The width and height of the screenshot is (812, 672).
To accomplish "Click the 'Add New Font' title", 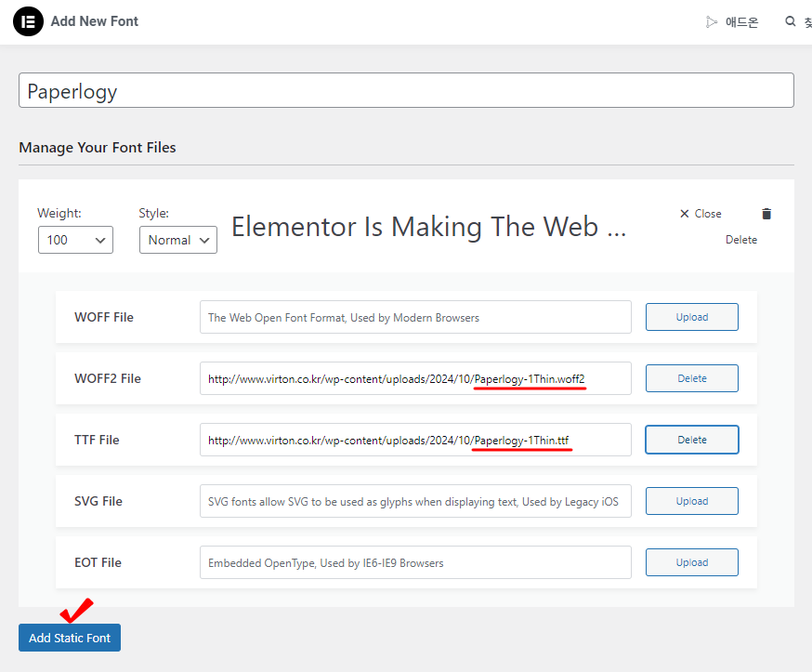I will pos(94,21).
